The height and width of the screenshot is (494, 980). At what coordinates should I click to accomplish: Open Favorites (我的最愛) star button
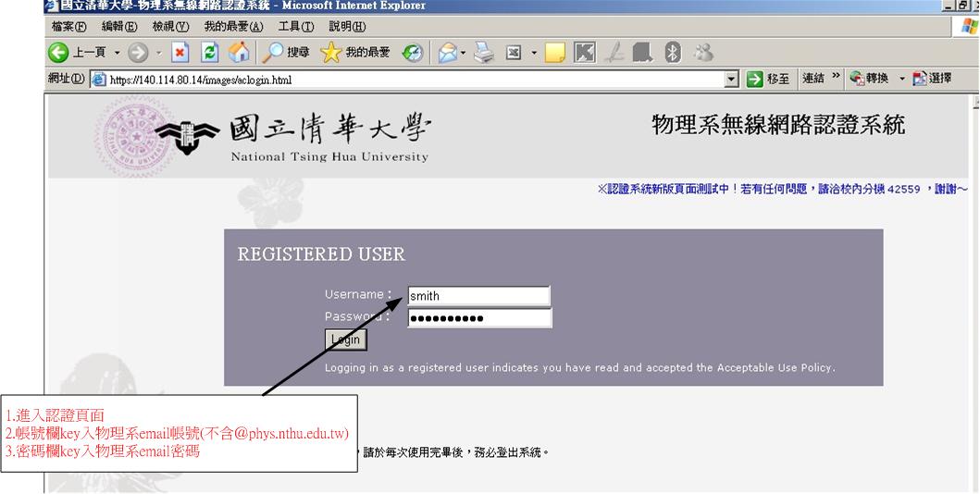click(355, 54)
